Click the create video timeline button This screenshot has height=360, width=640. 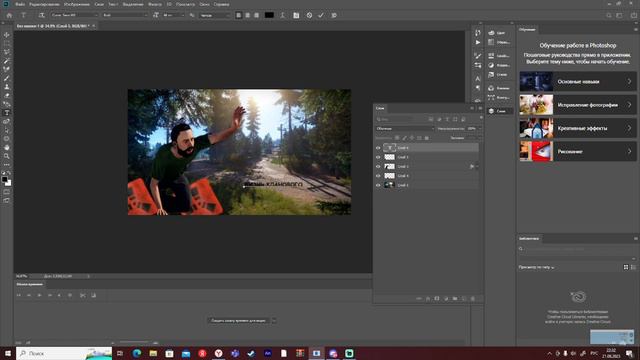click(239, 320)
